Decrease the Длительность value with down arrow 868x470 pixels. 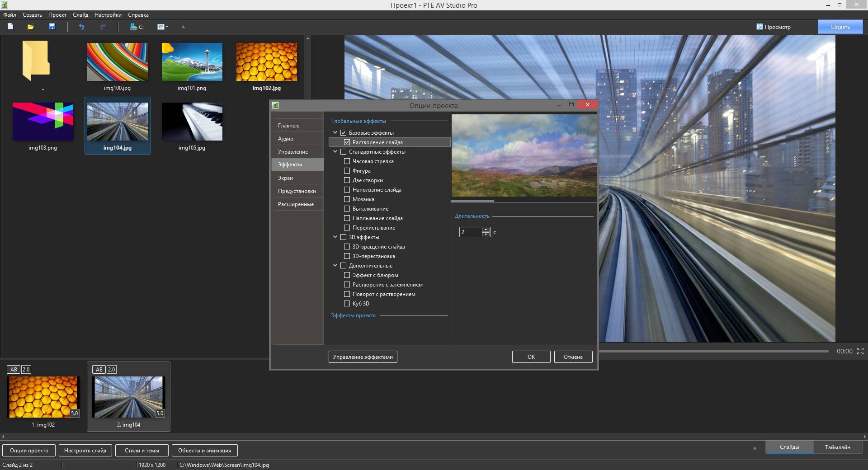pyautogui.click(x=486, y=235)
